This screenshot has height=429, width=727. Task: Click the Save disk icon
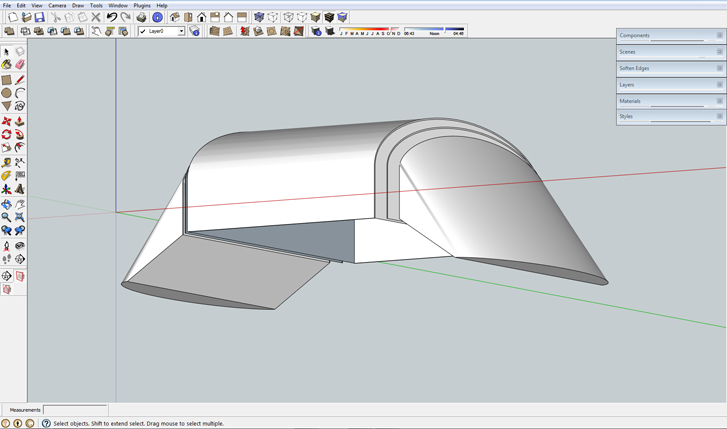(x=39, y=17)
